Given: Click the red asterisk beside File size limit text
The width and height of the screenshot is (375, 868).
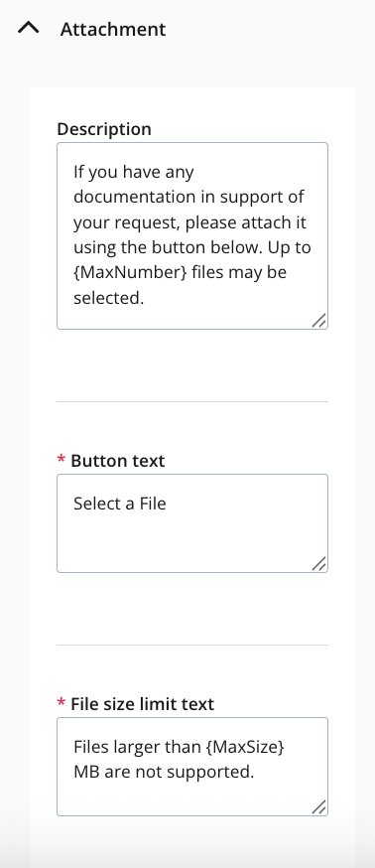Looking at the screenshot, I should coord(61,703).
